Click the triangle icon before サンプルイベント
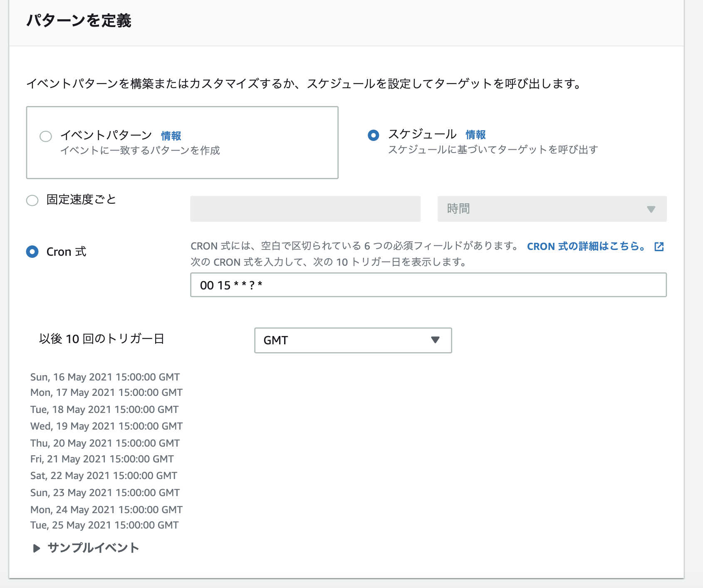703x588 pixels. pyautogui.click(x=37, y=548)
